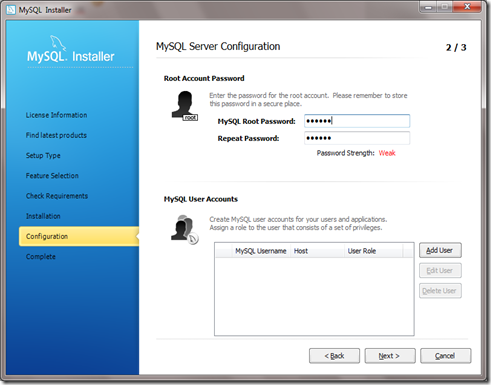Click the disabled Delete User button

tap(440, 291)
